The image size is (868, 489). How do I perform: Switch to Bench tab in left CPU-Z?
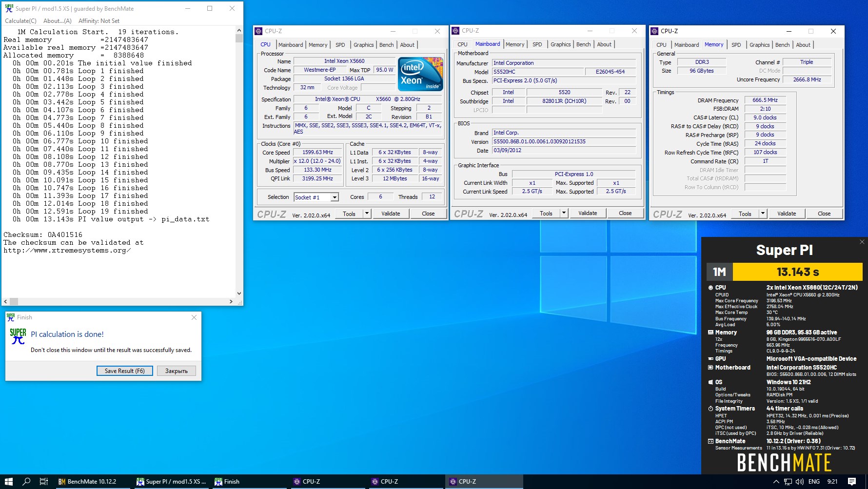click(386, 45)
